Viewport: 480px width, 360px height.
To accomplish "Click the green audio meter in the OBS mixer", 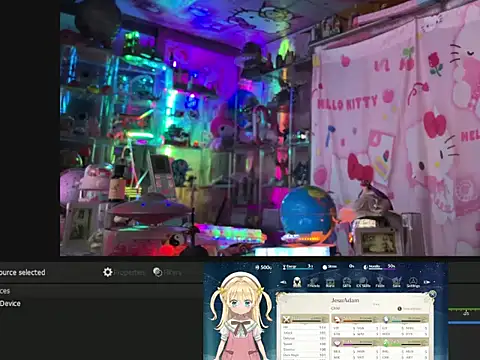I will pos(464,310).
